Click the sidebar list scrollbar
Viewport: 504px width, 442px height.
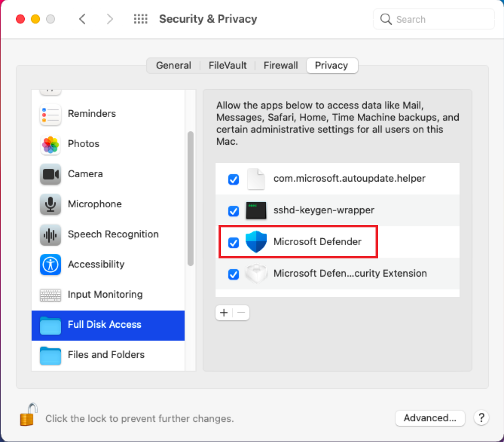point(190,199)
